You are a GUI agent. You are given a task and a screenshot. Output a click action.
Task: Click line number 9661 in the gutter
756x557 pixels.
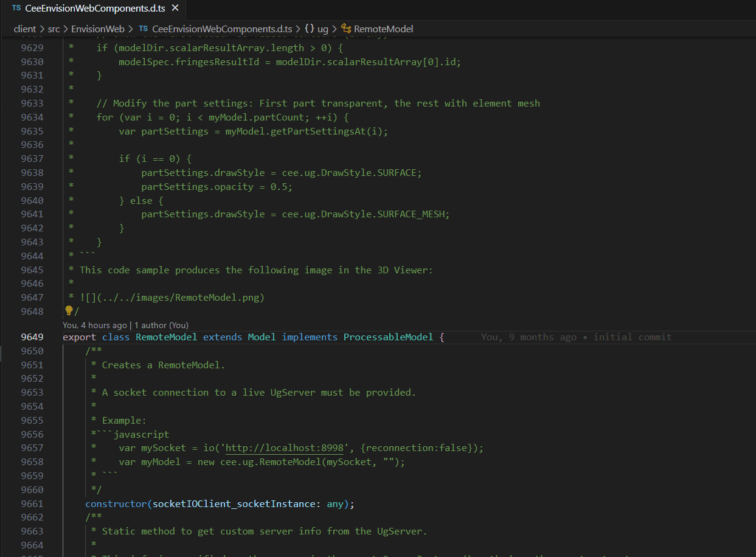(x=32, y=504)
